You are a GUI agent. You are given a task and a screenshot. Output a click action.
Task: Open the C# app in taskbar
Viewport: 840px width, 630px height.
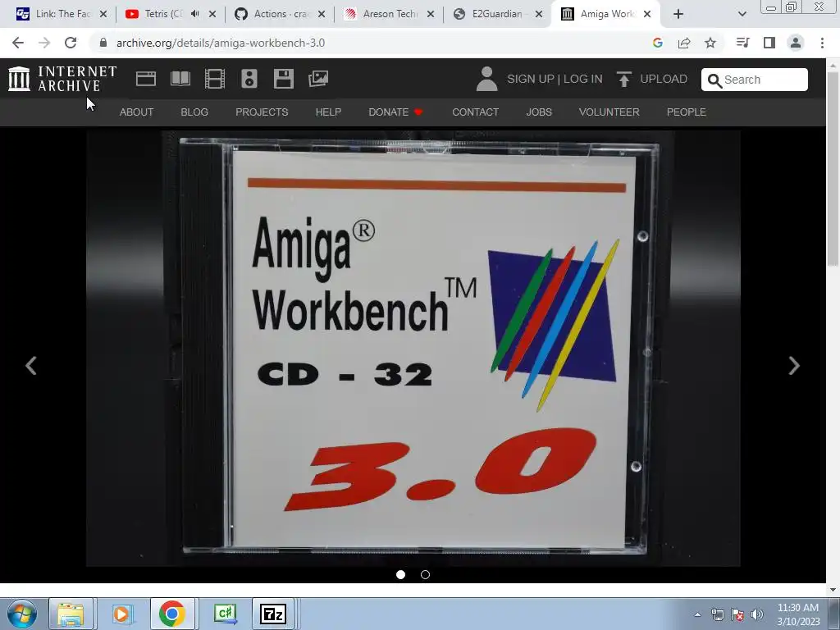(x=225, y=614)
